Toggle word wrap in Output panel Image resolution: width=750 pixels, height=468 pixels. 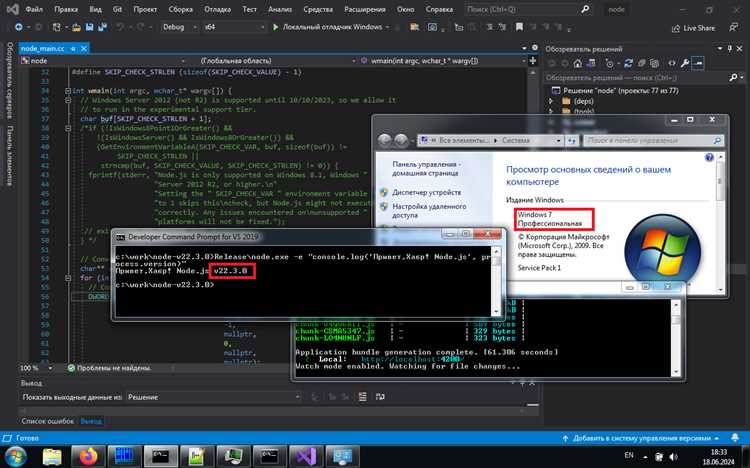380,397
